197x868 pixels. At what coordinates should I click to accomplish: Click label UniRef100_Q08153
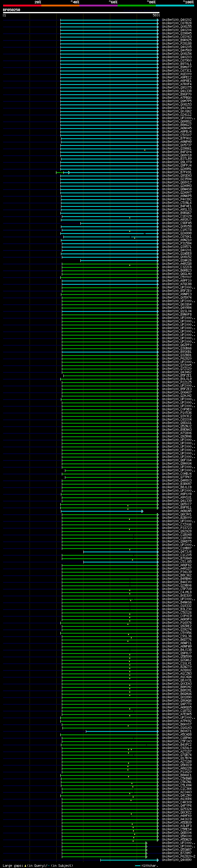click(x=176, y=104)
